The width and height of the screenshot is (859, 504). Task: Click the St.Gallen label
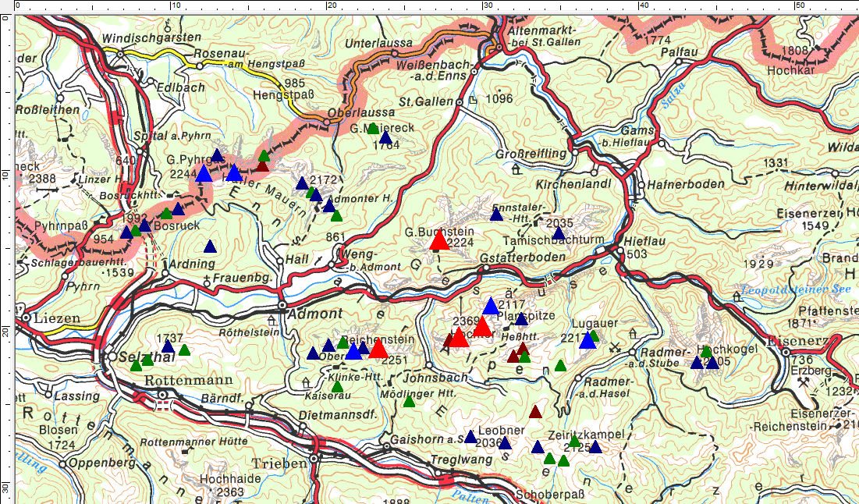point(426,102)
